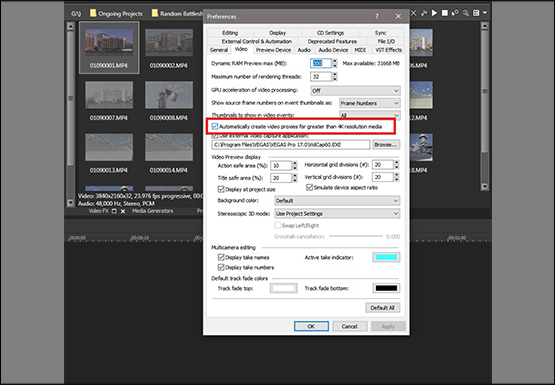555x385 pixels.
Task: Click the OK button
Action: tap(311, 326)
